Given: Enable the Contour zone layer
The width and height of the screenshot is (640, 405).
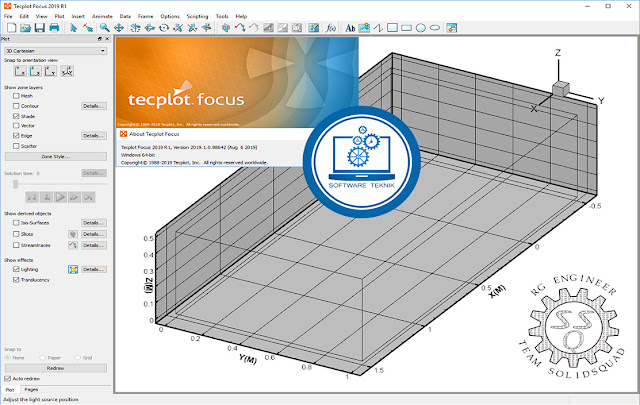Looking at the screenshot, I should coord(16,106).
